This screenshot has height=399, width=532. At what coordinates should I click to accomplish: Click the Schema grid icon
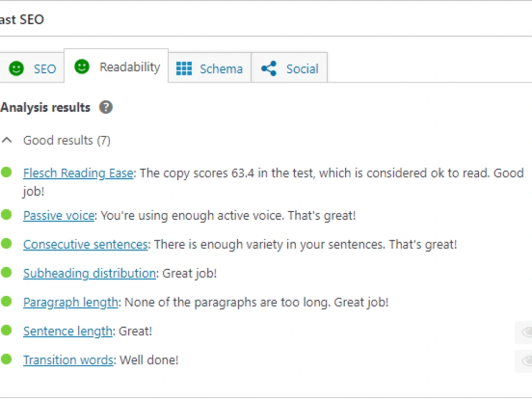tap(184, 69)
